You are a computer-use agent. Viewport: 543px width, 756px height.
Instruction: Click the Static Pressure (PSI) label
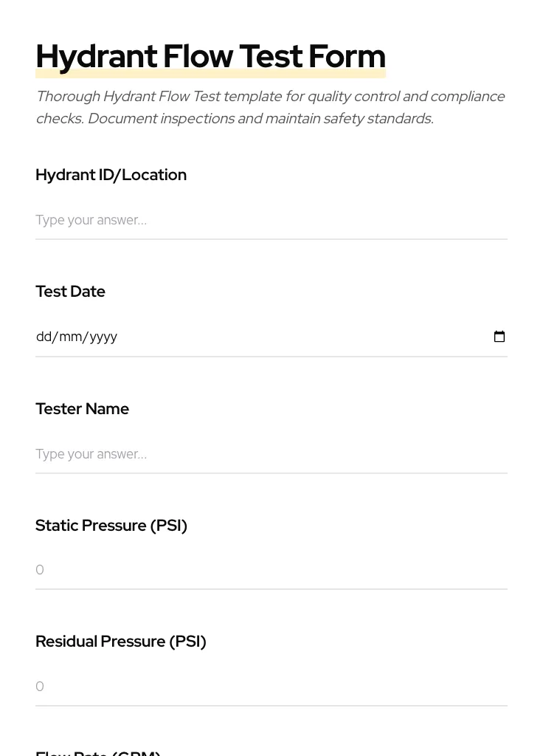tap(111, 525)
